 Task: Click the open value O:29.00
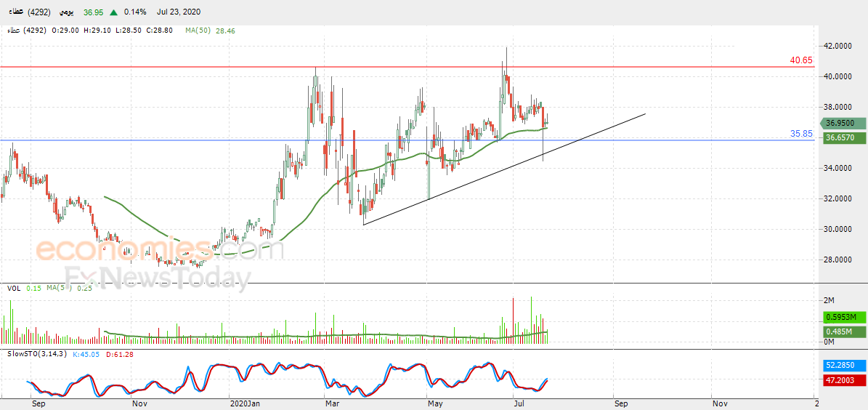click(x=65, y=31)
